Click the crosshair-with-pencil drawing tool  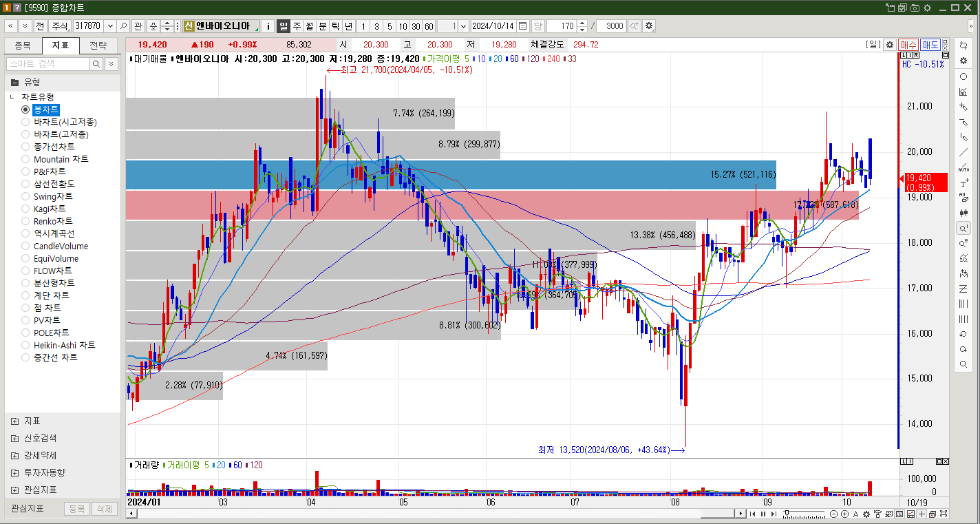tap(963, 107)
